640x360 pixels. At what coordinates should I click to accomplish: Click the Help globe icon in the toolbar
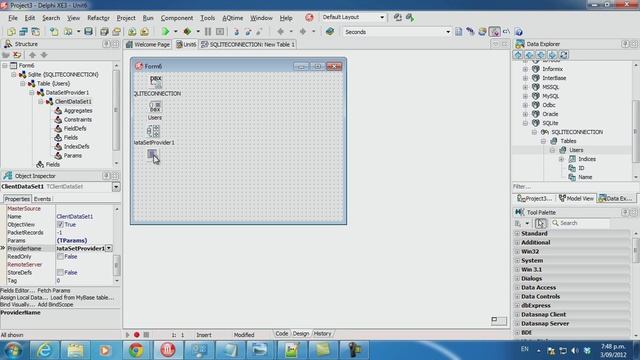click(518, 31)
